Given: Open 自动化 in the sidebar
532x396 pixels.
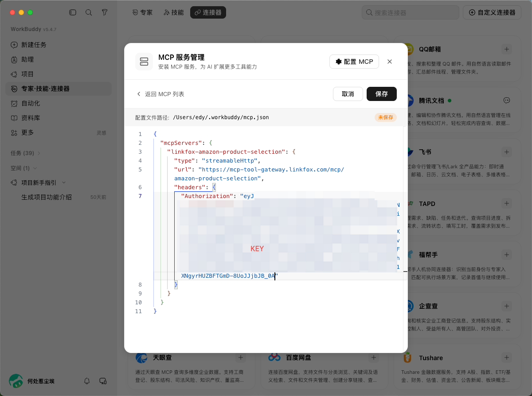Looking at the screenshot, I should point(59,103).
